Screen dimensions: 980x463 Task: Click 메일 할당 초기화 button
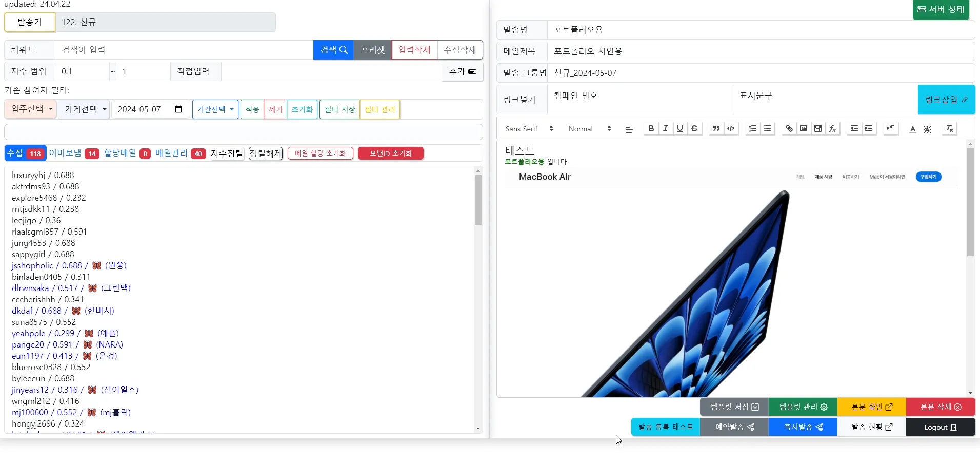[321, 153]
